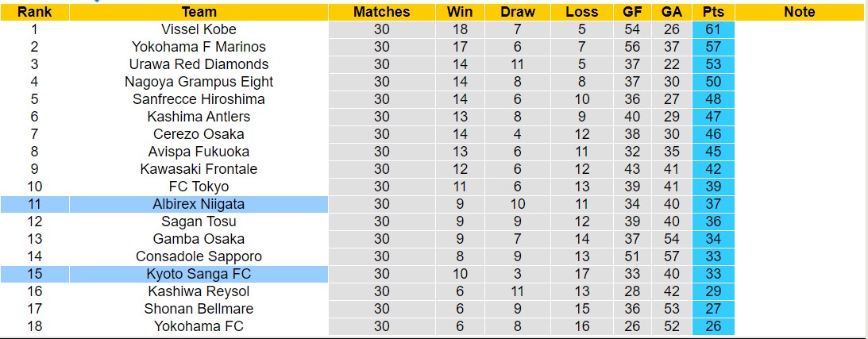Screen dimensions: 868x339
Task: Select rank 11 cell in highlighted row
Action: pyautogui.click(x=34, y=204)
